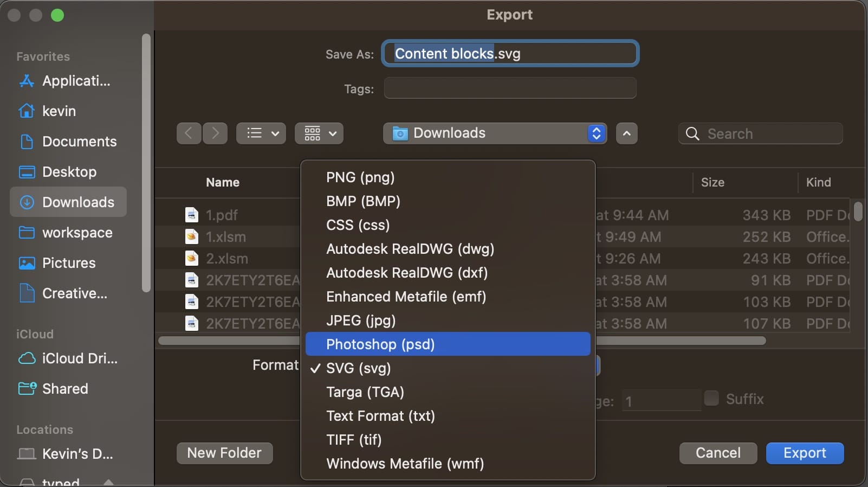
Task: Select Autodesk RealDWG (dwg) format
Action: pos(448,249)
